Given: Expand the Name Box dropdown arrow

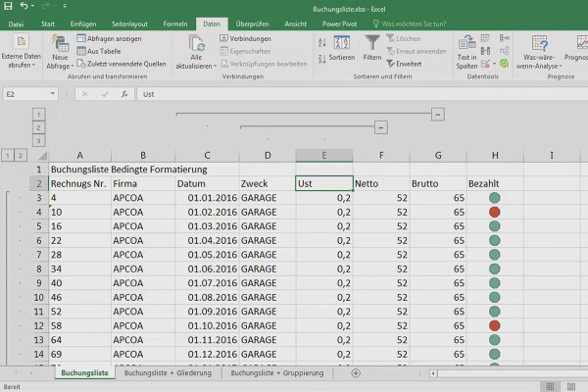Looking at the screenshot, I should pos(53,94).
